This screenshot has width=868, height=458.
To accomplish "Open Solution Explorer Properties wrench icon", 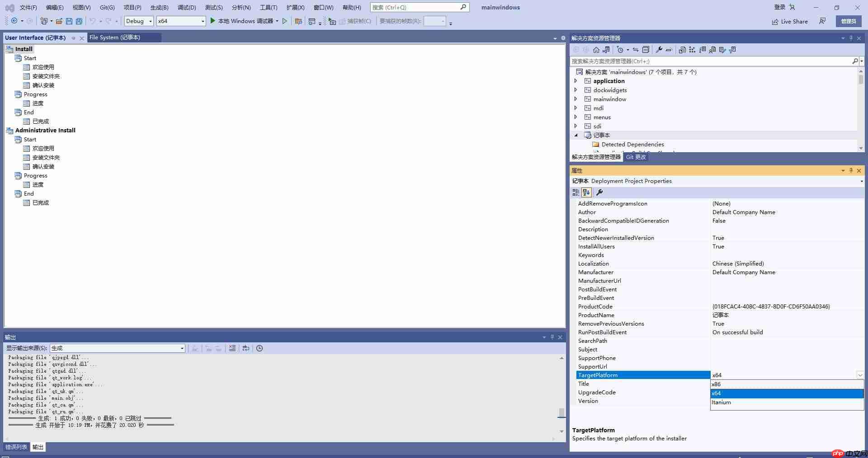I will tap(659, 50).
